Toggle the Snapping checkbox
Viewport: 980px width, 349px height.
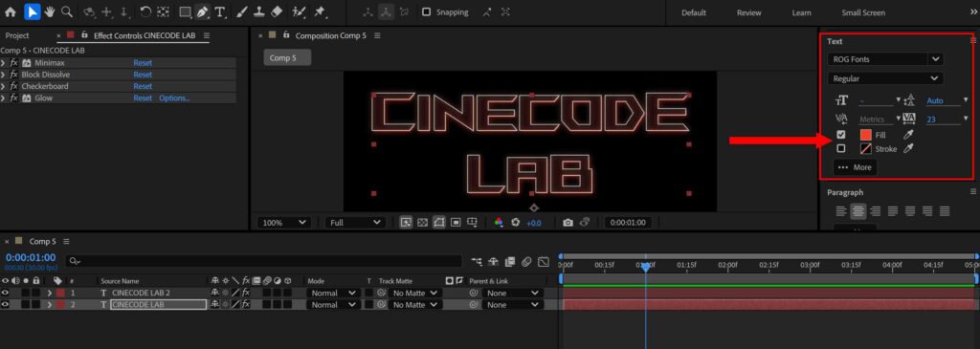(426, 11)
